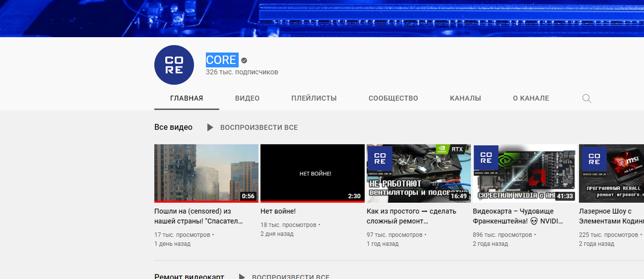Select the СООБЩЕСТВО tab

point(393,98)
